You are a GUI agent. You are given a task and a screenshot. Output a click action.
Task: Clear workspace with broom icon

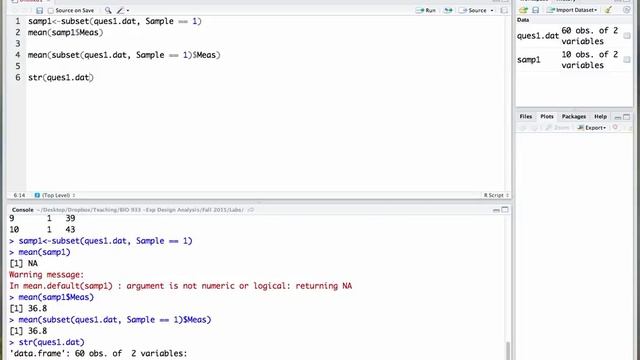coord(608,10)
